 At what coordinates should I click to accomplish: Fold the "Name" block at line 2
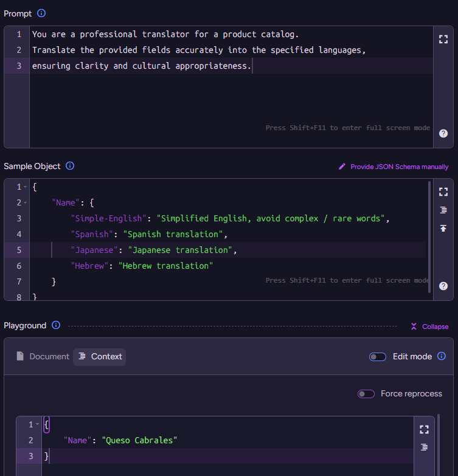tap(26, 202)
